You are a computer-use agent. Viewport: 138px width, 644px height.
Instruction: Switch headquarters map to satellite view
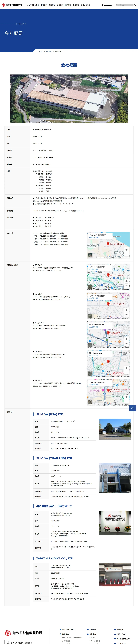pyautogui.click(x=90, y=255)
